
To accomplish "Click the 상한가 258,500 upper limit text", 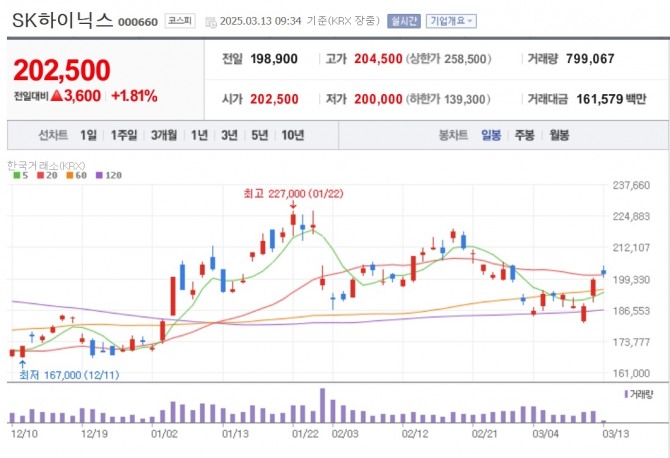I will [x=448, y=59].
